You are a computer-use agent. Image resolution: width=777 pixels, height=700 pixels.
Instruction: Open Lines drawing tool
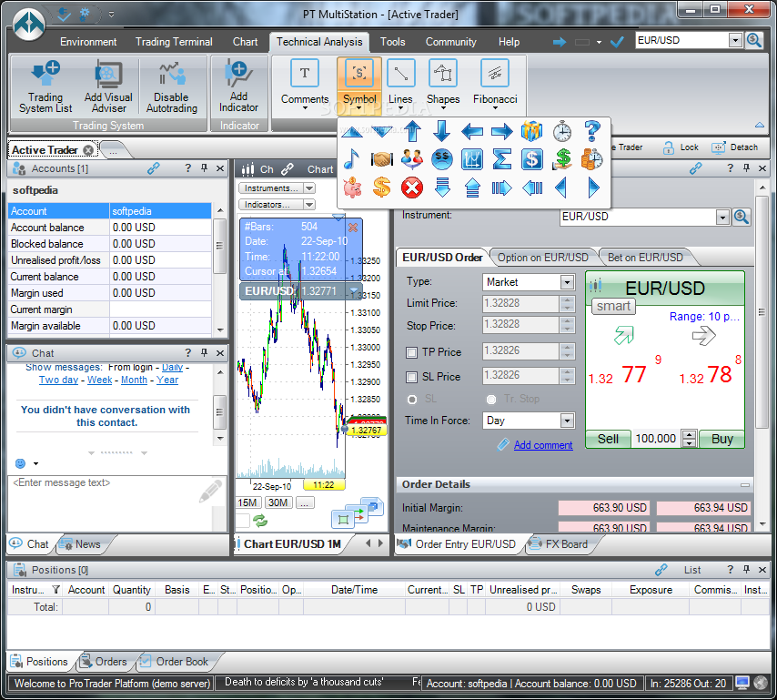400,85
